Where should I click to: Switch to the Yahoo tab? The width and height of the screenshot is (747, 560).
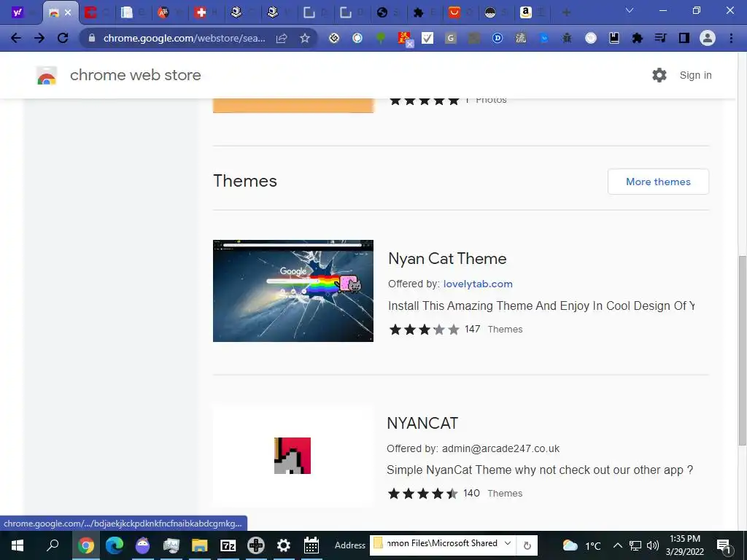click(18, 12)
